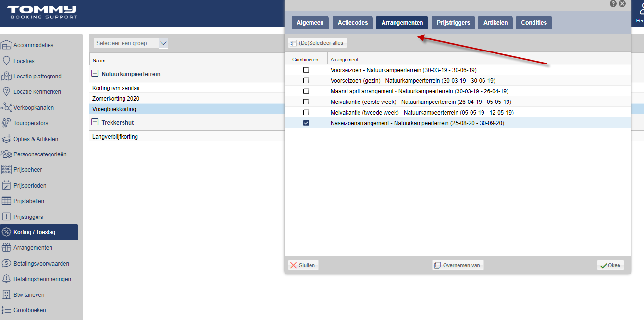This screenshot has width=644, height=320.
Task: Click the dialog help question mark icon
Action: (x=613, y=3)
